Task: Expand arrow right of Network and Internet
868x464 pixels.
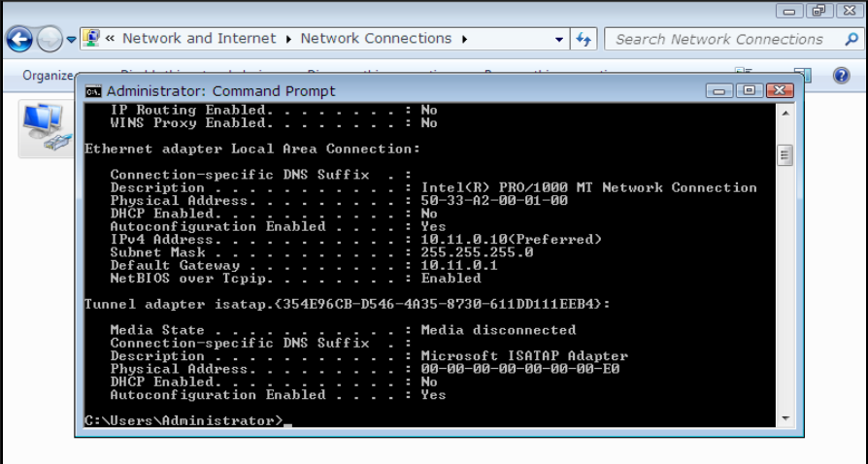Action: coord(287,39)
